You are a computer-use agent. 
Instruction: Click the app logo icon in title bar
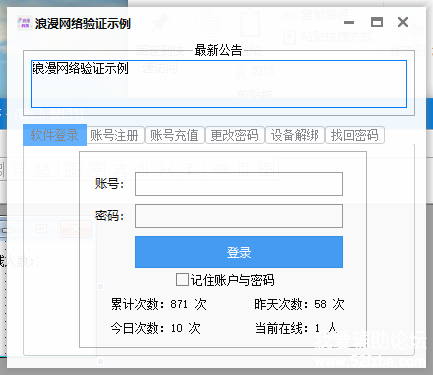click(x=24, y=23)
